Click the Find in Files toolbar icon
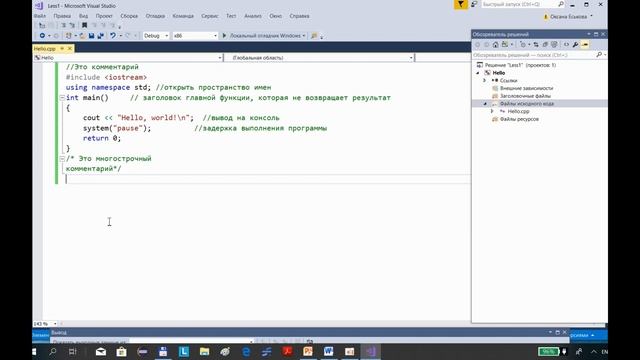The width and height of the screenshot is (640, 360). [314, 36]
